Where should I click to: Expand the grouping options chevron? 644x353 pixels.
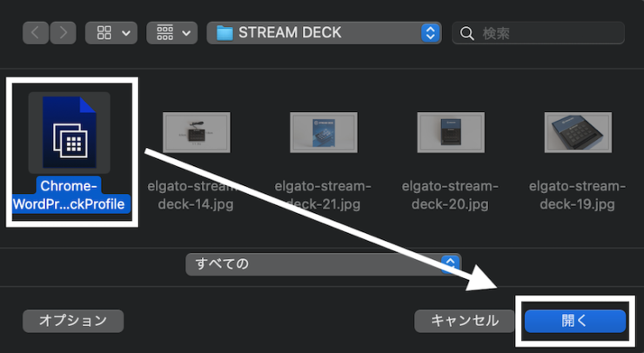pos(186,33)
